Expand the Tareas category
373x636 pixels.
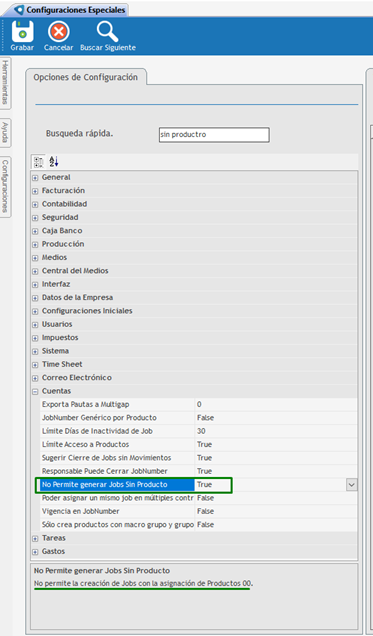click(35, 539)
